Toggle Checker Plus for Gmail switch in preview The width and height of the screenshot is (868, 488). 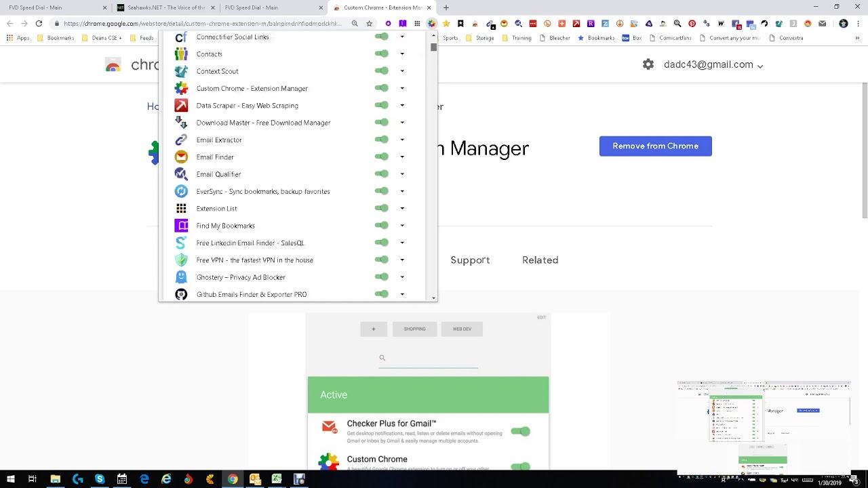point(521,431)
